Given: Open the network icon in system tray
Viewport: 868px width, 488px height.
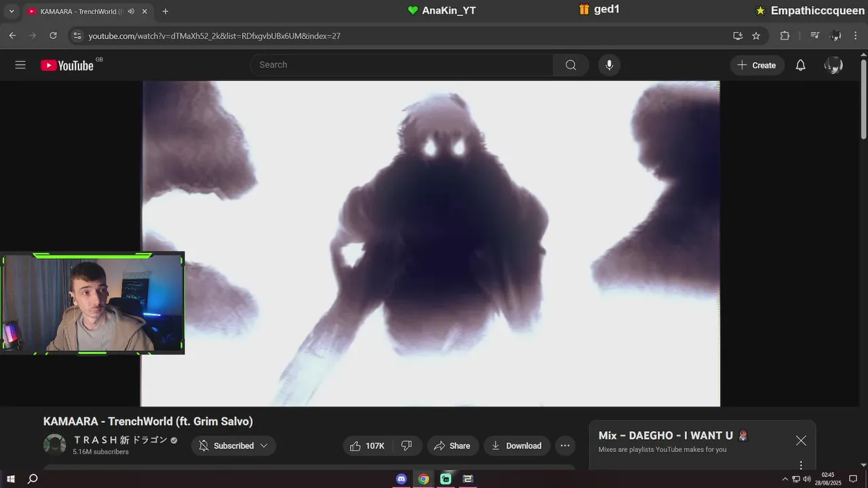Looking at the screenshot, I should [x=796, y=479].
